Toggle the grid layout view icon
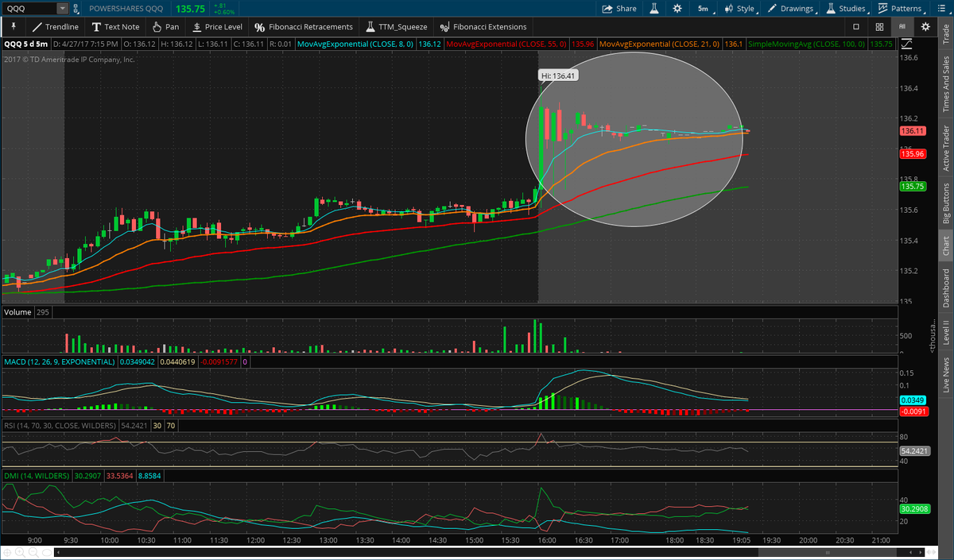The width and height of the screenshot is (954, 560). 879,26
